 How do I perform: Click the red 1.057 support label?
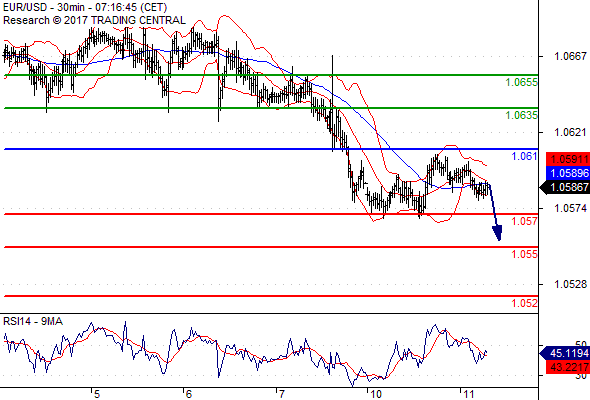pyautogui.click(x=524, y=221)
